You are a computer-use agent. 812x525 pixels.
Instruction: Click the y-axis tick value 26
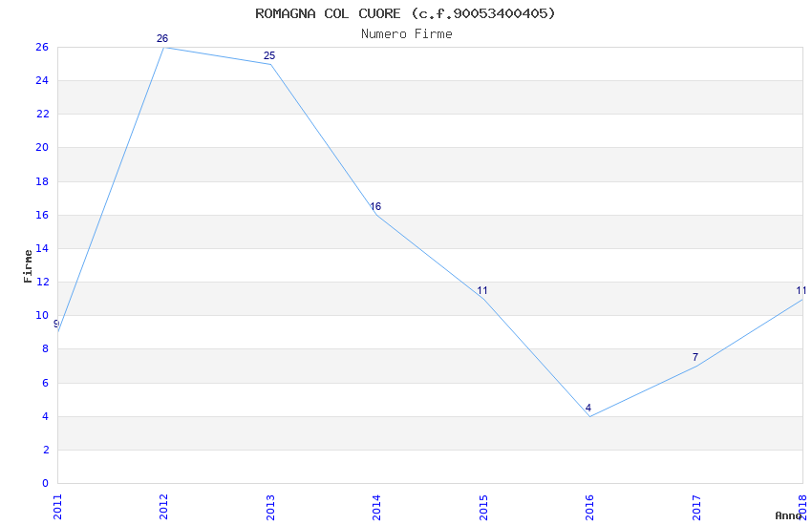click(x=42, y=47)
